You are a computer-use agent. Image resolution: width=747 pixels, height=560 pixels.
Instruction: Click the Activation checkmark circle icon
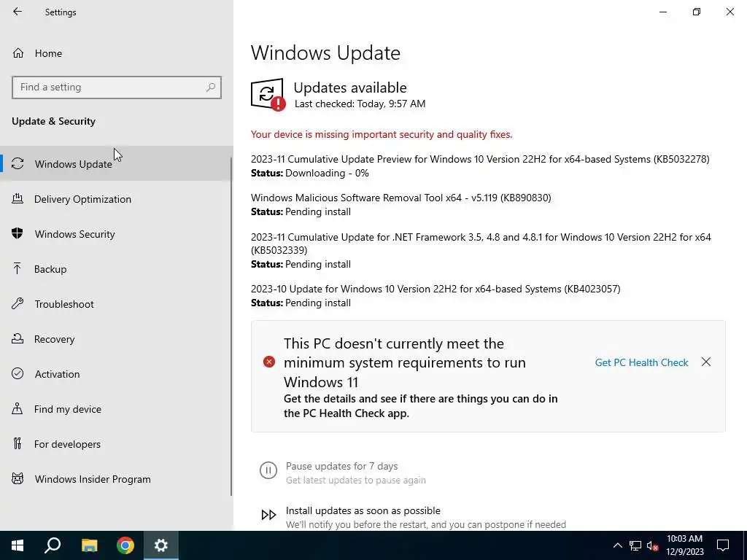tap(18, 373)
